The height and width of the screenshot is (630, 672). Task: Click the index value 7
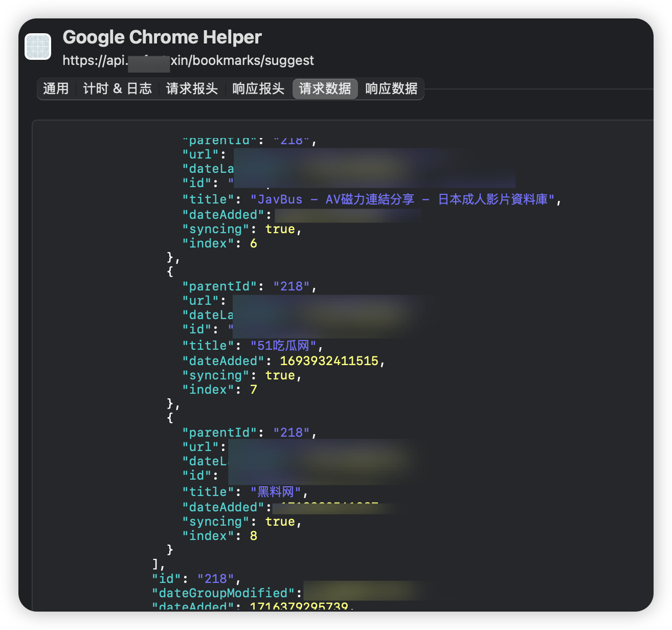(254, 390)
